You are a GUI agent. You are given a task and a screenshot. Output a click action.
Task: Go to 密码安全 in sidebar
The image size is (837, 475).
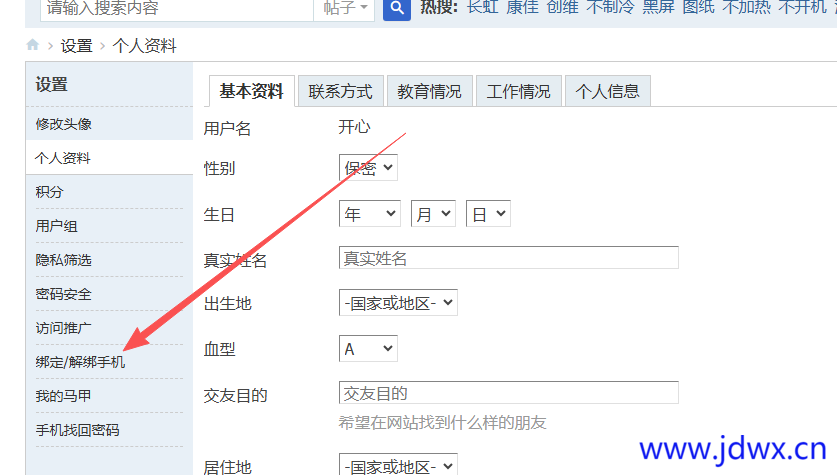[x=64, y=294]
